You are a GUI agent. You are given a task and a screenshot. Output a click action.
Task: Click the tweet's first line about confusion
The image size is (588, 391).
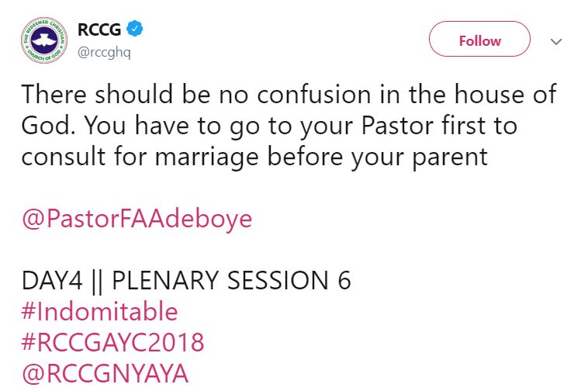click(289, 94)
